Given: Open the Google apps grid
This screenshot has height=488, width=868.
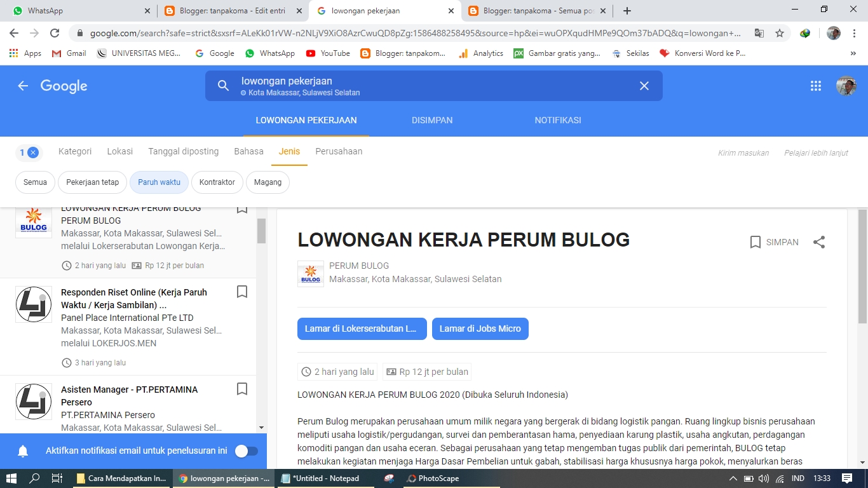Looking at the screenshot, I should [x=816, y=85].
